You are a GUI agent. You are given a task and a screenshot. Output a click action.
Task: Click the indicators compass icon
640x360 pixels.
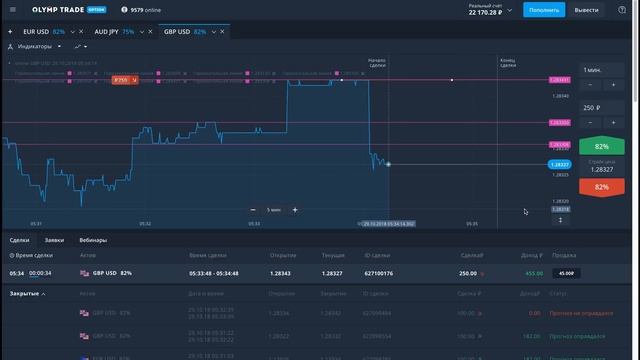tap(11, 47)
